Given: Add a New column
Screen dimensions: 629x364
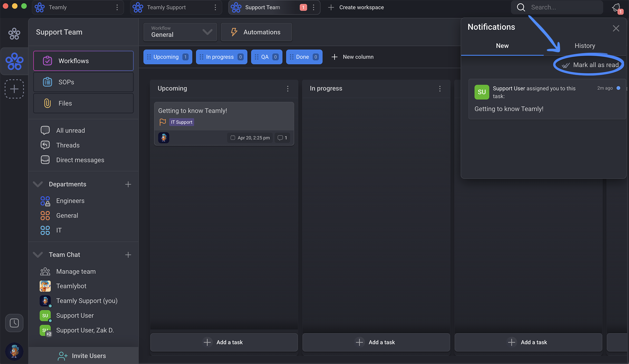Looking at the screenshot, I should 352,57.
